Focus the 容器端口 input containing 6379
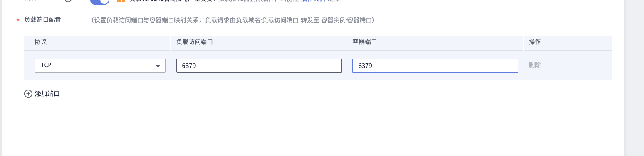Viewport: 644px width, 156px height. pos(435,66)
